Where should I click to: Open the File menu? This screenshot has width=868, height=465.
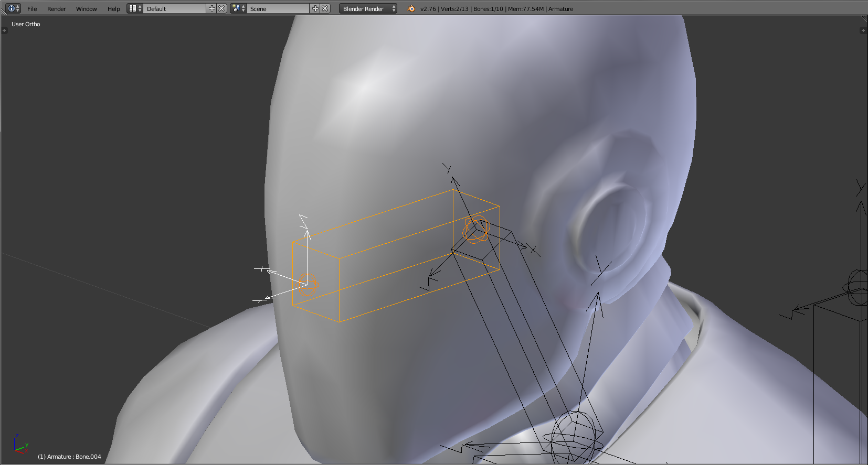32,9
